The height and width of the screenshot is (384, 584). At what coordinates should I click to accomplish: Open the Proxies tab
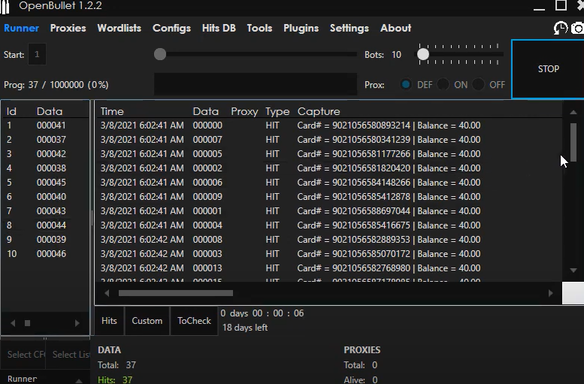click(x=68, y=28)
